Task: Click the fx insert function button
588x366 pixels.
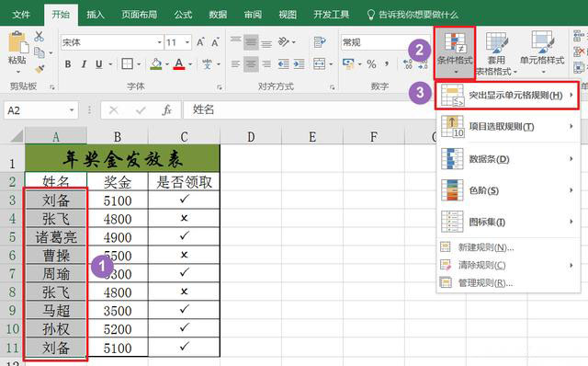Action: (167, 110)
